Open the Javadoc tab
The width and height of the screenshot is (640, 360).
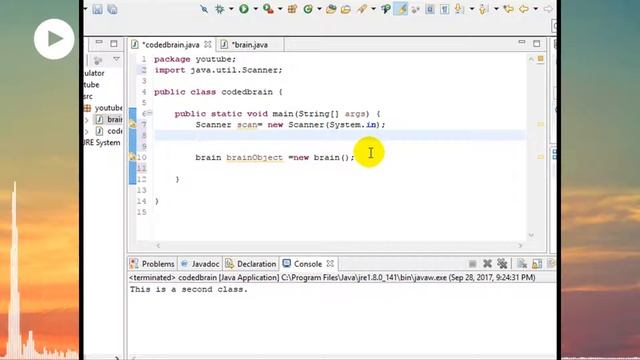tap(200, 264)
